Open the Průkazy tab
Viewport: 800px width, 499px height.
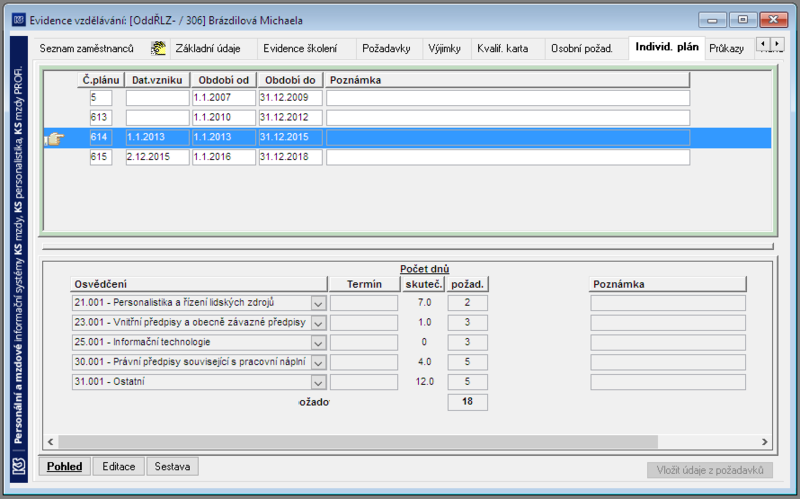[x=727, y=48]
